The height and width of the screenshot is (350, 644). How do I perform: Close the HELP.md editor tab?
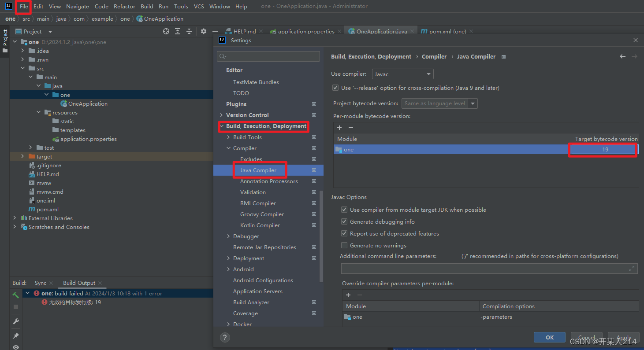(261, 32)
